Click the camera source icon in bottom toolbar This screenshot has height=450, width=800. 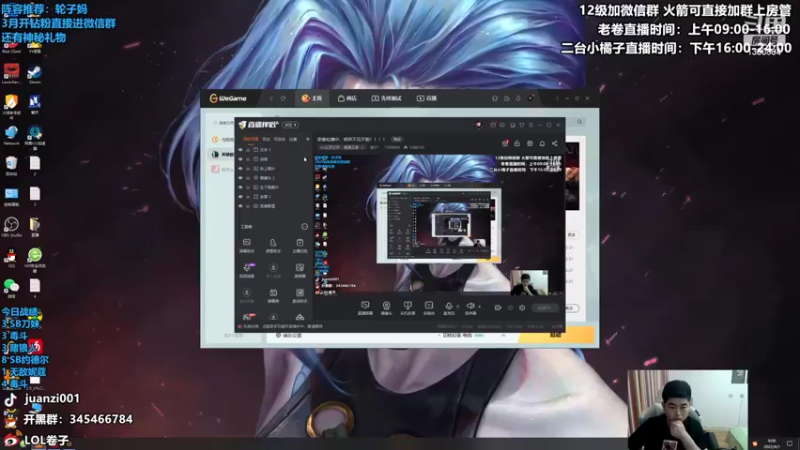coord(386,308)
